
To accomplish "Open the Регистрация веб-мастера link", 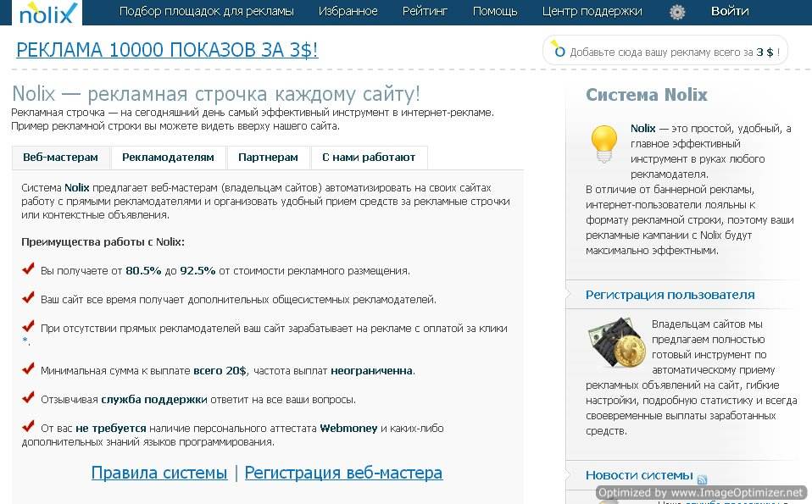I will point(343,473).
